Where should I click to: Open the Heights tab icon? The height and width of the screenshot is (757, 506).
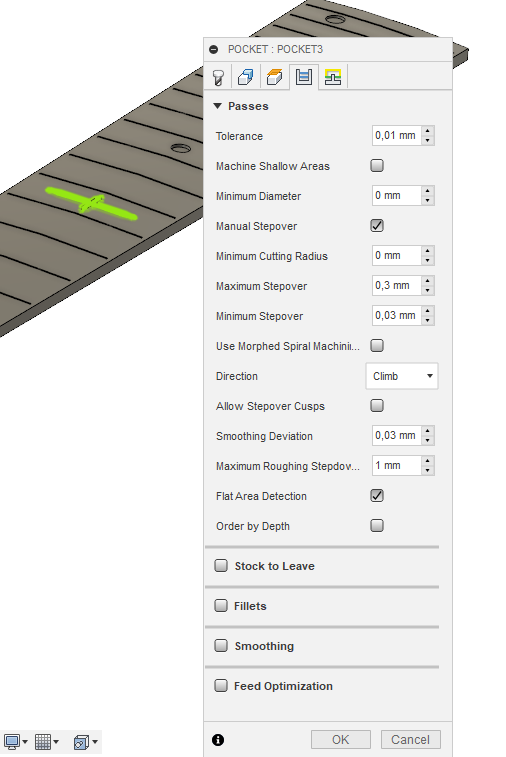(275, 77)
